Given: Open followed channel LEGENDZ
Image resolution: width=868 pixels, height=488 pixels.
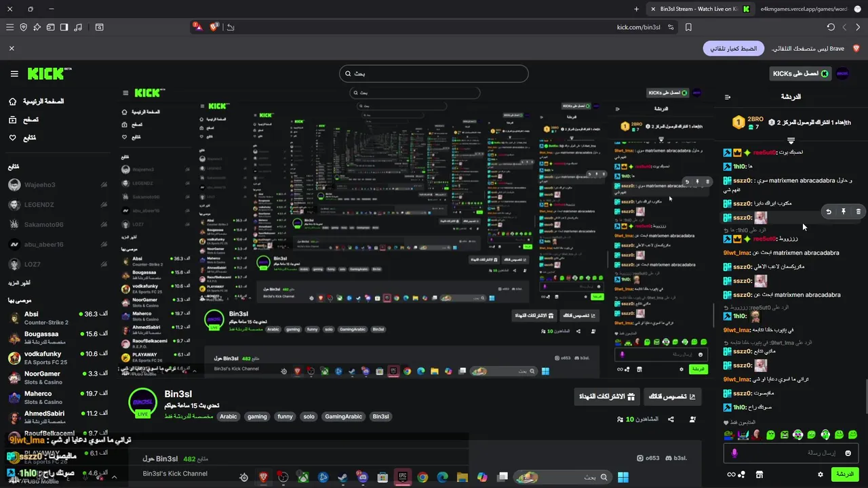Looking at the screenshot, I should [58, 205].
